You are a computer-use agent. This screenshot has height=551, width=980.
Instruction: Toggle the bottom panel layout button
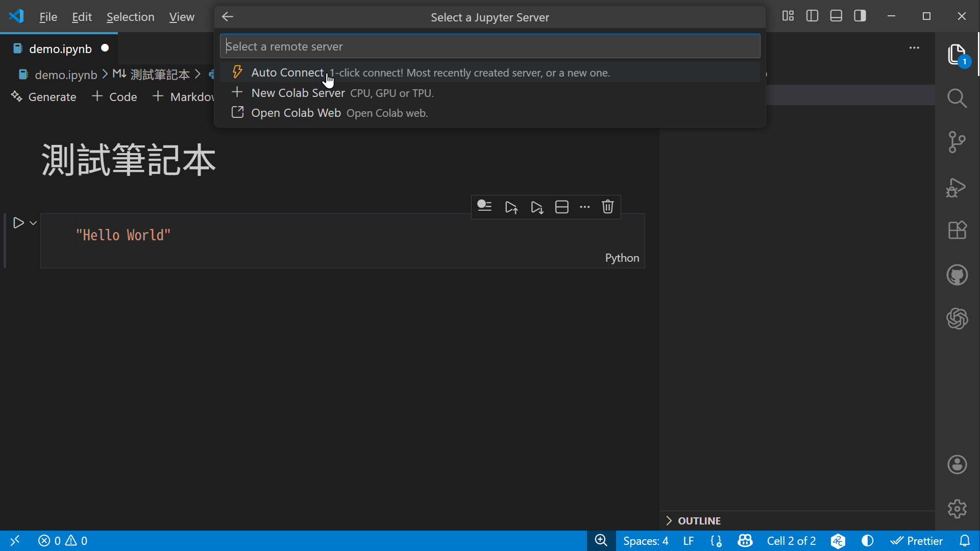836,16
